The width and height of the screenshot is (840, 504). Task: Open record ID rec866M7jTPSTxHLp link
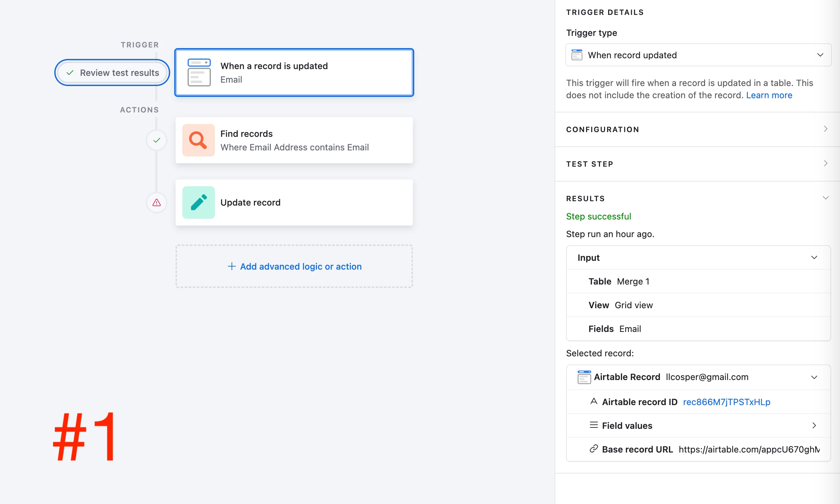[x=726, y=402]
